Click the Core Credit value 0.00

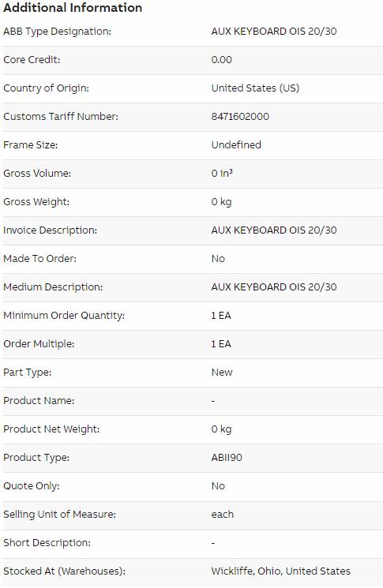click(221, 60)
